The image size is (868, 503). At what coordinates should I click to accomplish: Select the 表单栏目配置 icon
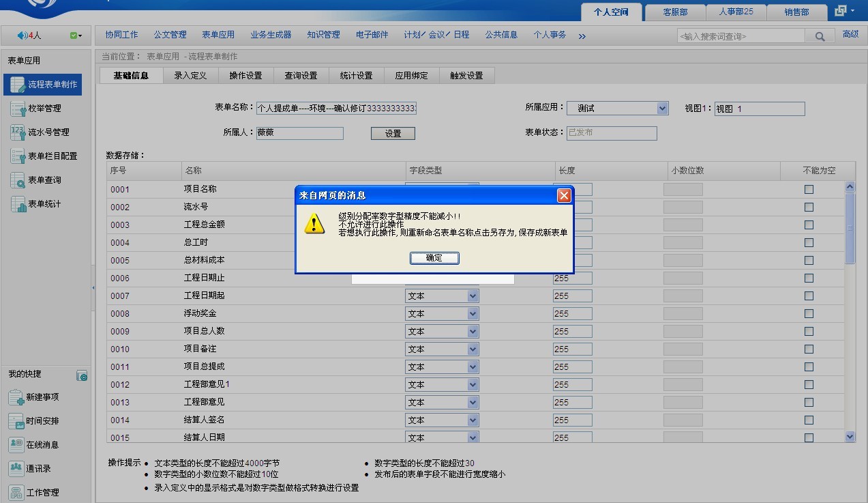point(18,156)
